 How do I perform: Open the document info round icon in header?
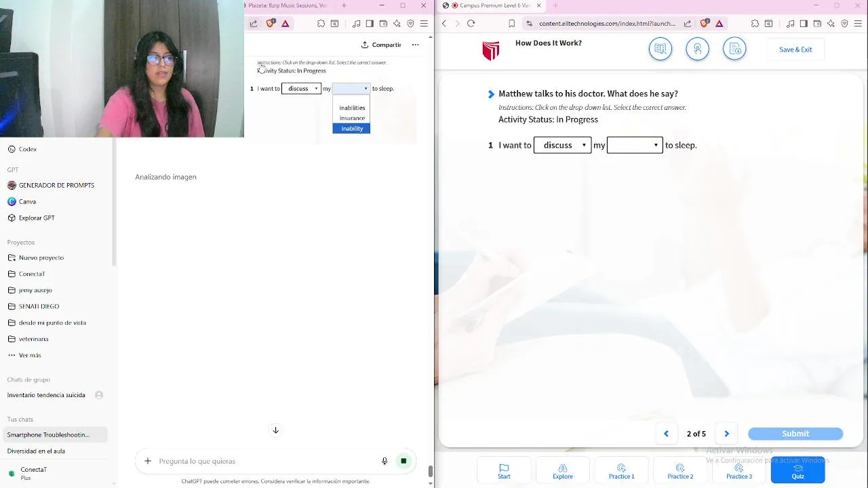pyautogui.click(x=734, y=49)
